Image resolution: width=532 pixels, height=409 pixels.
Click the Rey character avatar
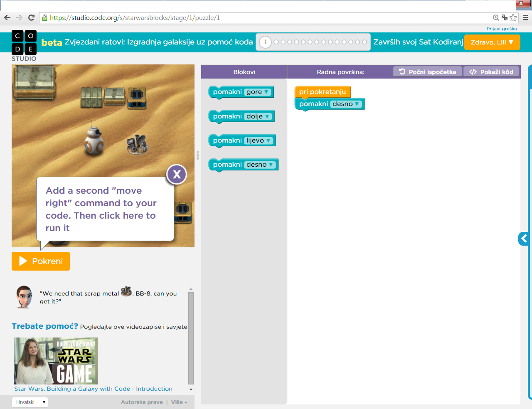point(24,297)
